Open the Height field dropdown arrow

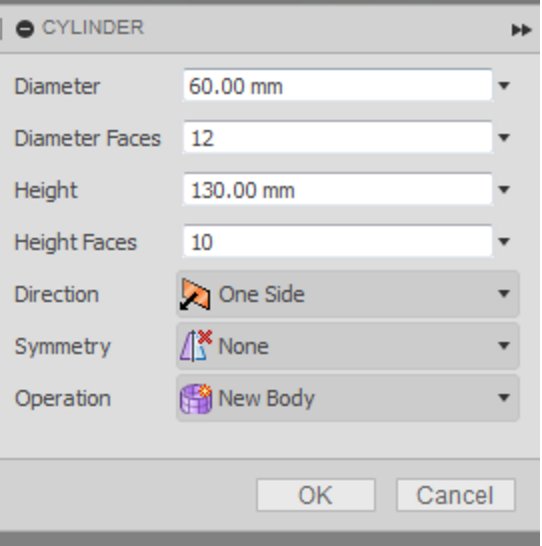pos(504,189)
